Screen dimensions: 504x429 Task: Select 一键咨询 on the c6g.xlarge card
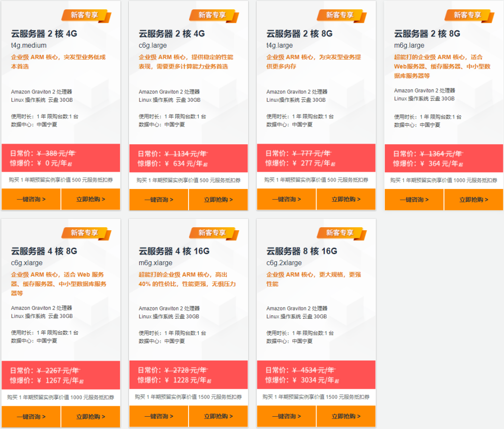point(31,416)
